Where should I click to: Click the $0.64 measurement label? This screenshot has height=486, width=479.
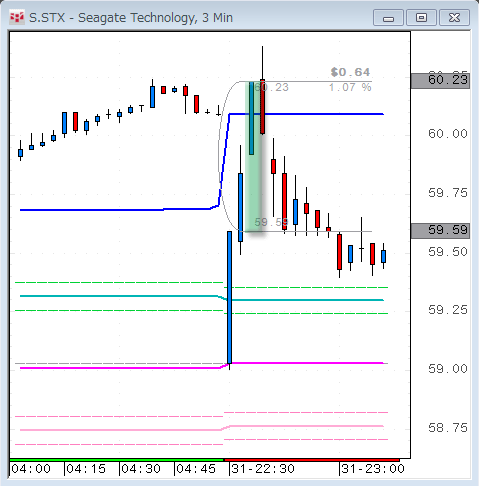[350, 72]
